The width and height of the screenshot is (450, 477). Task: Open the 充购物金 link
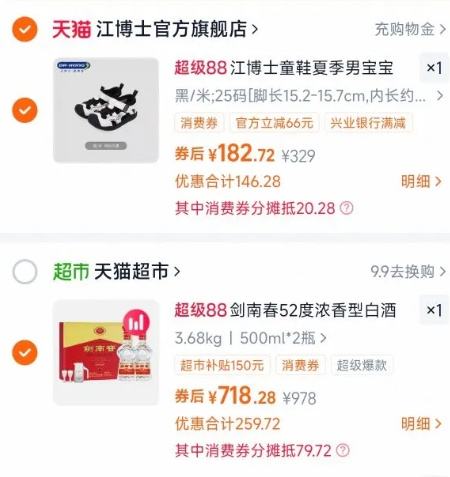(410, 29)
